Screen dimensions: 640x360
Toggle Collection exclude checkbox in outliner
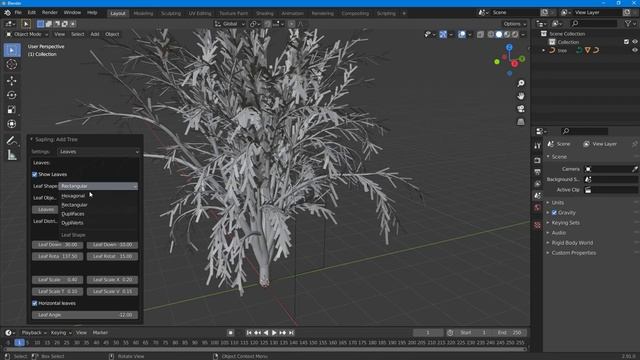pyautogui.click(x=627, y=42)
